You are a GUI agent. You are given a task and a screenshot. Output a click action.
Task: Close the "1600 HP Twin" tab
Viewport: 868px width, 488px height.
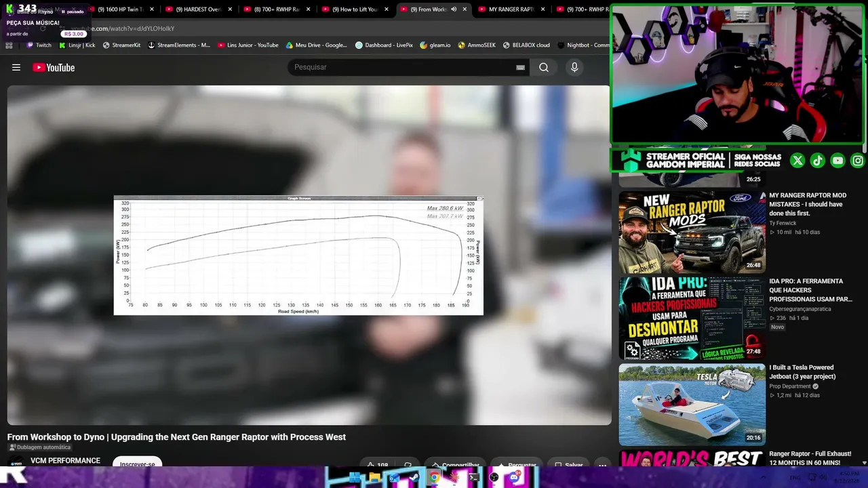[x=152, y=9]
